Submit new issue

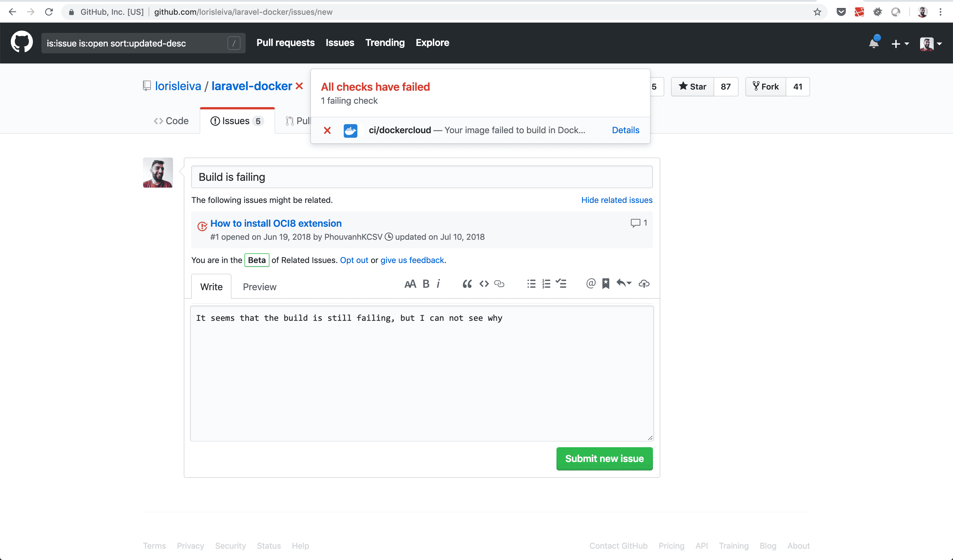coord(604,459)
